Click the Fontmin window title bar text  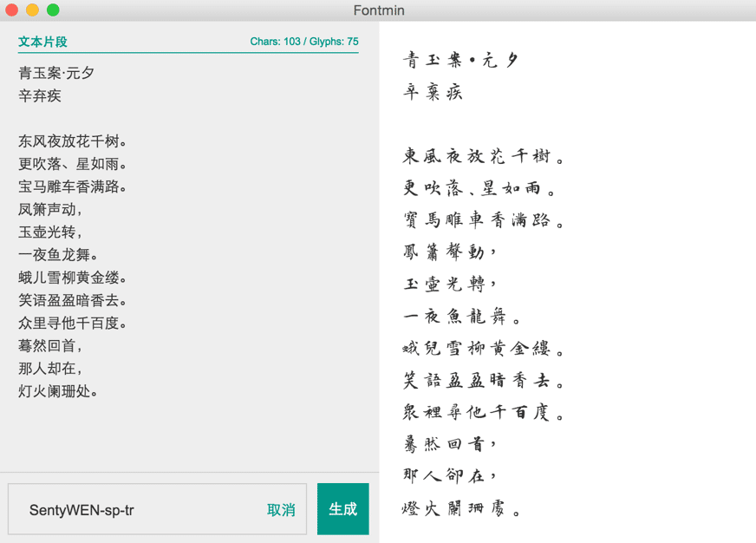[x=379, y=10]
